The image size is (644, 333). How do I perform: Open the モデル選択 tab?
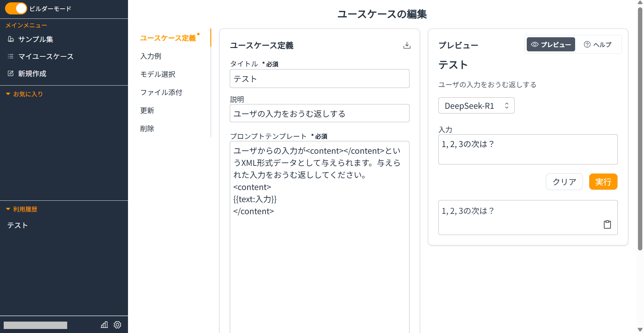(x=158, y=74)
